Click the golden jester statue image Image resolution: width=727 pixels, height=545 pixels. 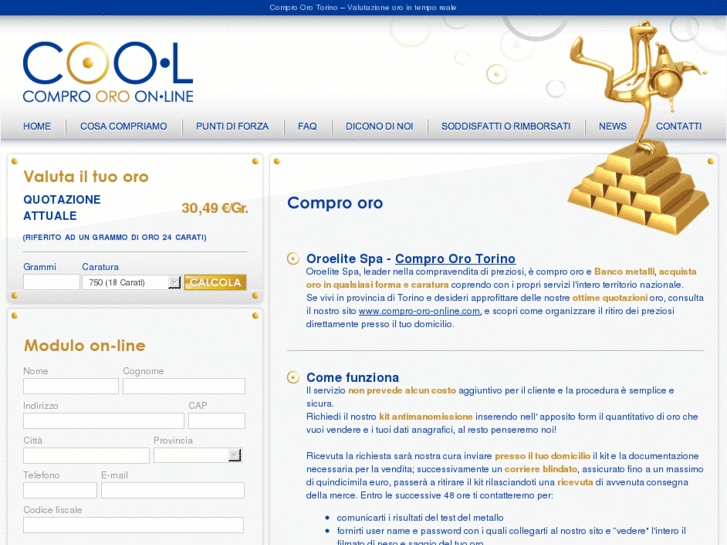coord(639,126)
